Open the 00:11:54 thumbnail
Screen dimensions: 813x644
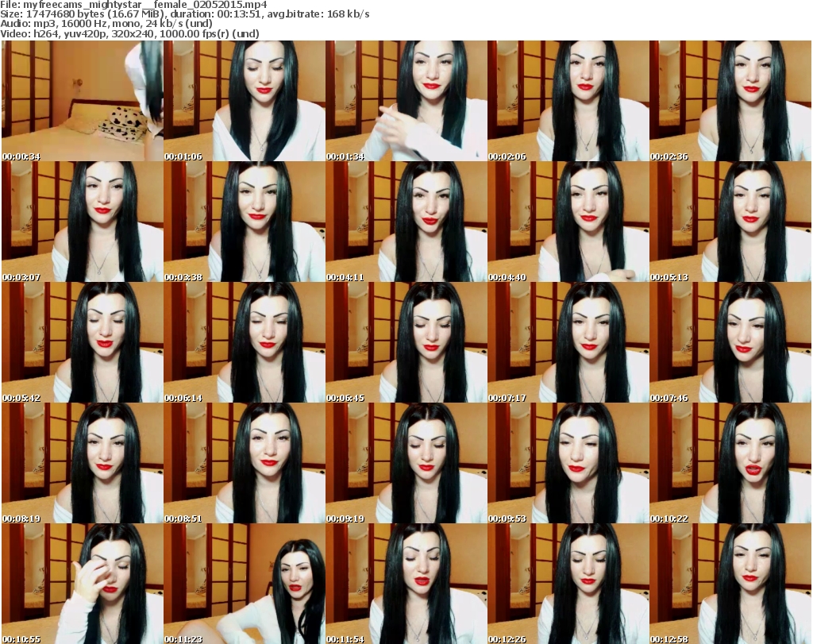[406, 584]
